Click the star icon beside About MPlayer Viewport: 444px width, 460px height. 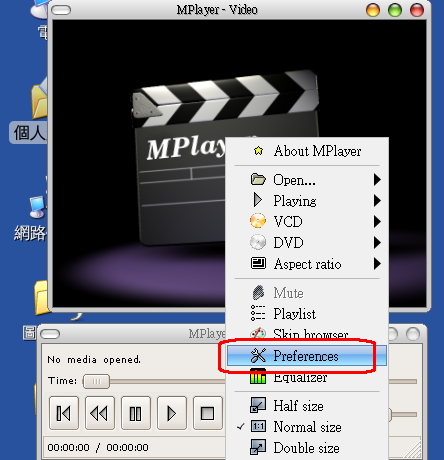258,151
